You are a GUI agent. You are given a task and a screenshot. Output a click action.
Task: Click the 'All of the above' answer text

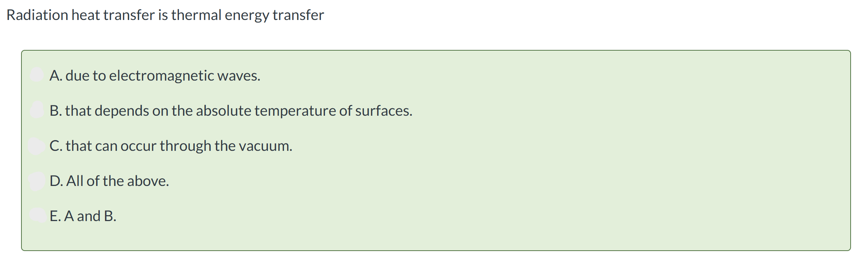[118, 181]
